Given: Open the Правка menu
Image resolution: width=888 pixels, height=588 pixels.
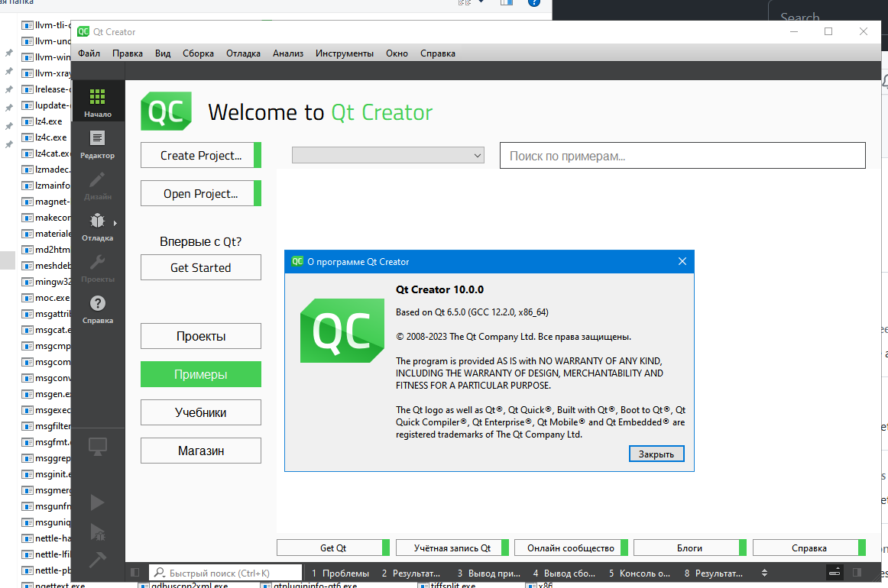Looking at the screenshot, I should [x=128, y=53].
